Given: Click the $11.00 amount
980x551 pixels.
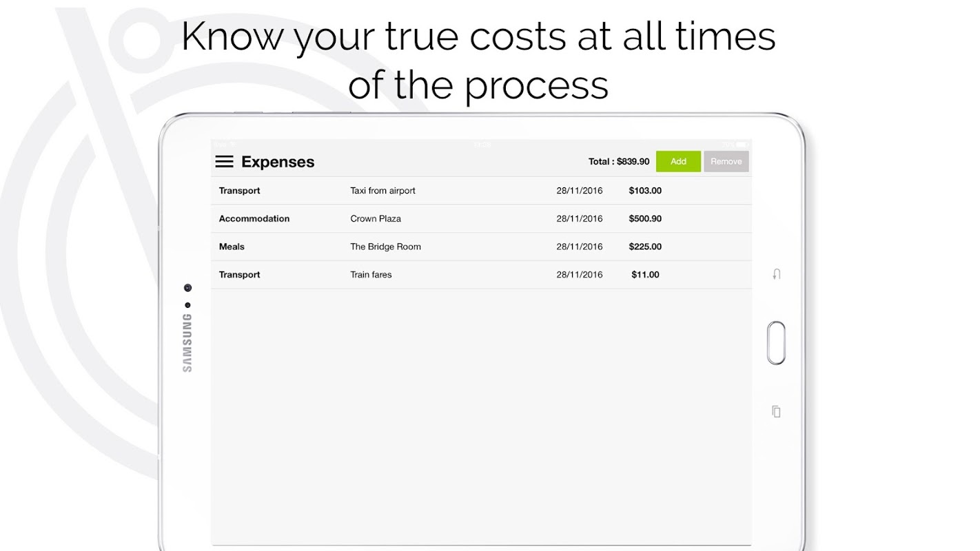Looking at the screenshot, I should pyautogui.click(x=645, y=274).
